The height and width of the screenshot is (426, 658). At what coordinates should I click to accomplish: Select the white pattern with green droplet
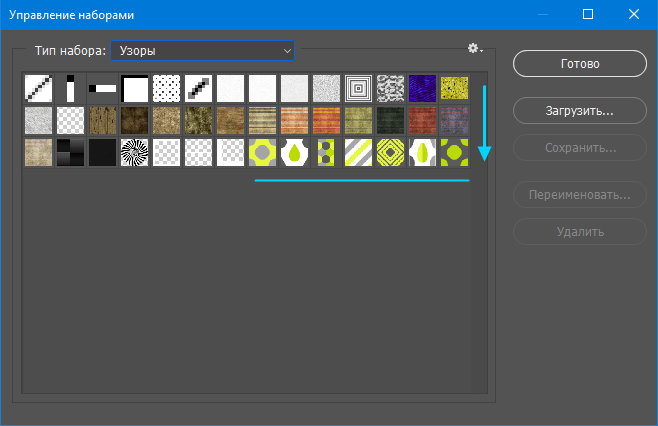pos(295,152)
